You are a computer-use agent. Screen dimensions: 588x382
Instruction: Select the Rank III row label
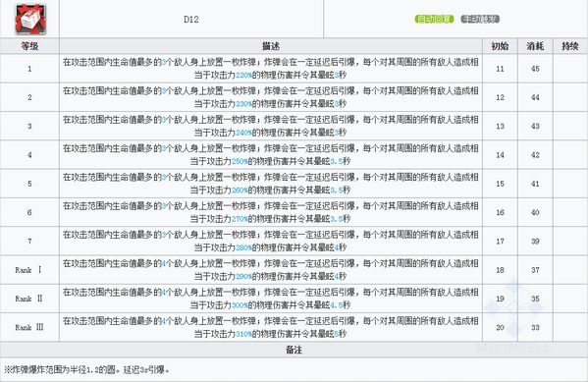(x=29, y=327)
